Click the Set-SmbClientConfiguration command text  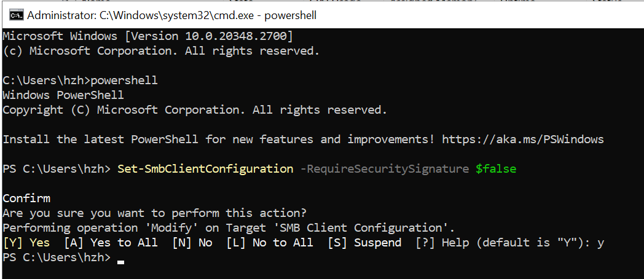point(205,169)
